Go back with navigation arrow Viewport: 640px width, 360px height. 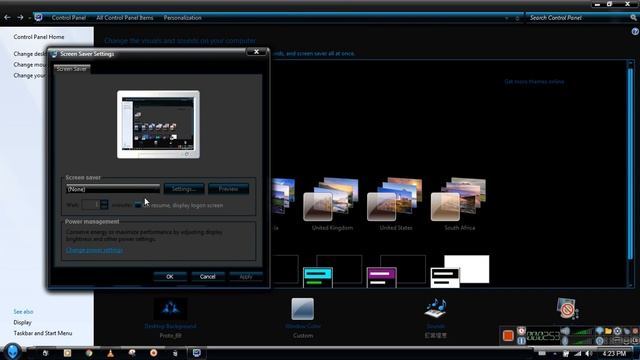click(x=7, y=18)
